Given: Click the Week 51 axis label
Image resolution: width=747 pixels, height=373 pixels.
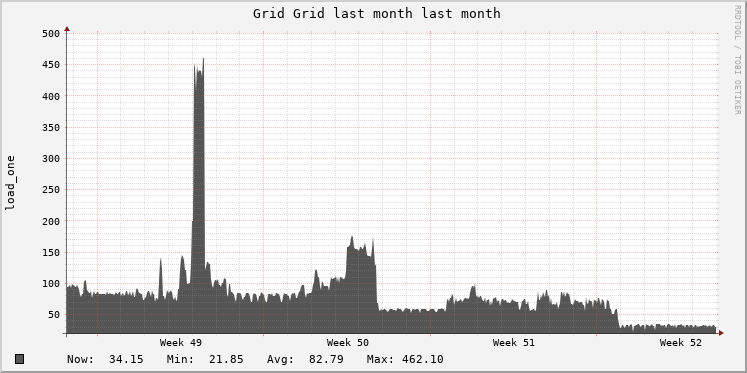Looking at the screenshot, I should pyautogui.click(x=514, y=343).
